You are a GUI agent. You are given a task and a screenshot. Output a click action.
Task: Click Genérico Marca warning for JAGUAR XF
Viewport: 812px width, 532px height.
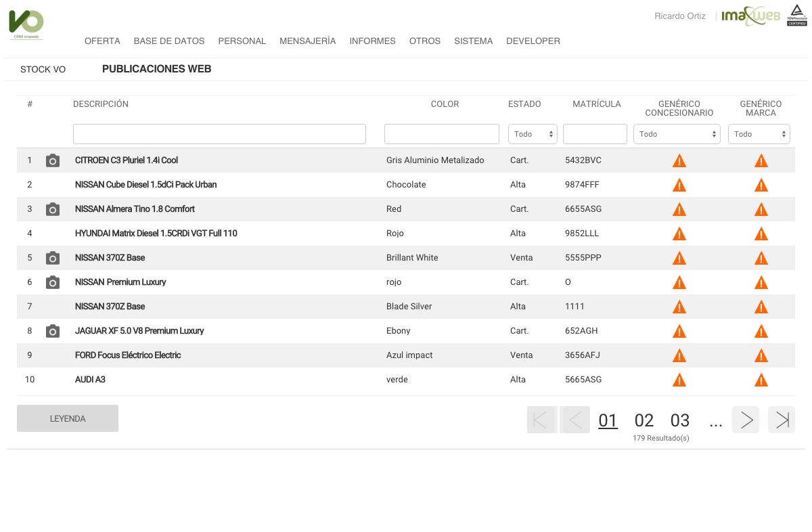pyautogui.click(x=761, y=331)
